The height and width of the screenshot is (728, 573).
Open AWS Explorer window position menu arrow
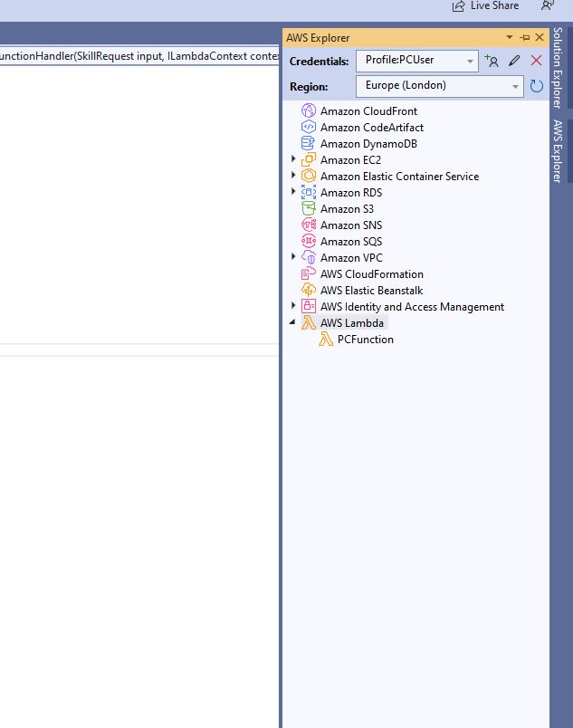point(510,37)
